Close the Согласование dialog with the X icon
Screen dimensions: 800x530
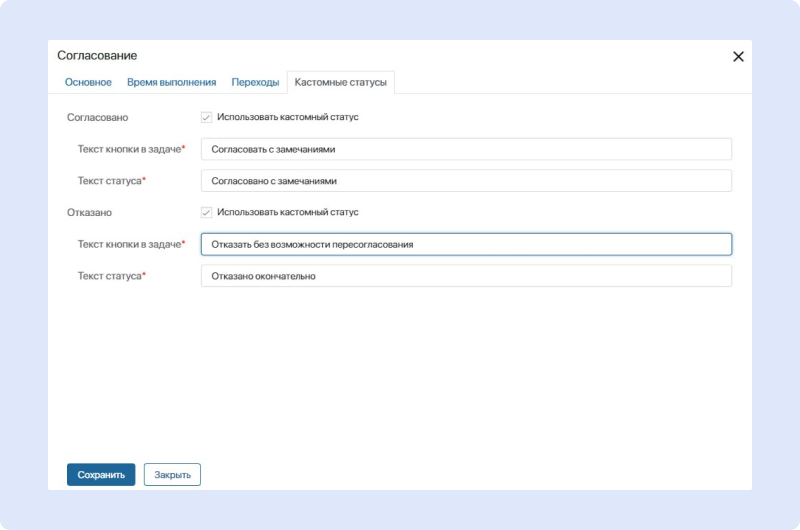coord(738,57)
